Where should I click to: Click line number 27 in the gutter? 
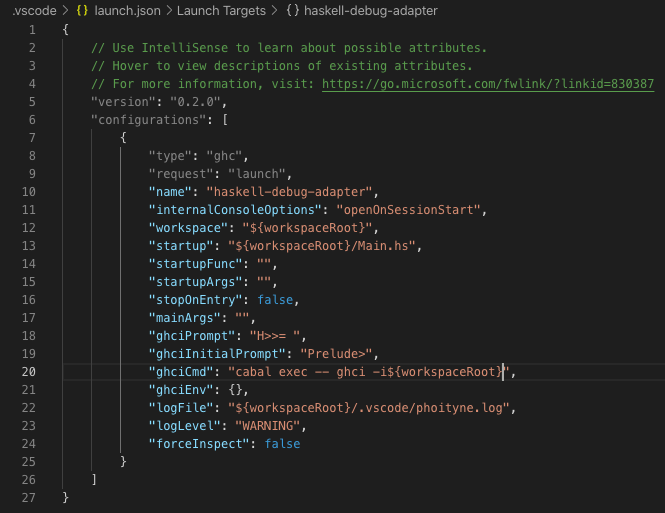click(x=28, y=498)
